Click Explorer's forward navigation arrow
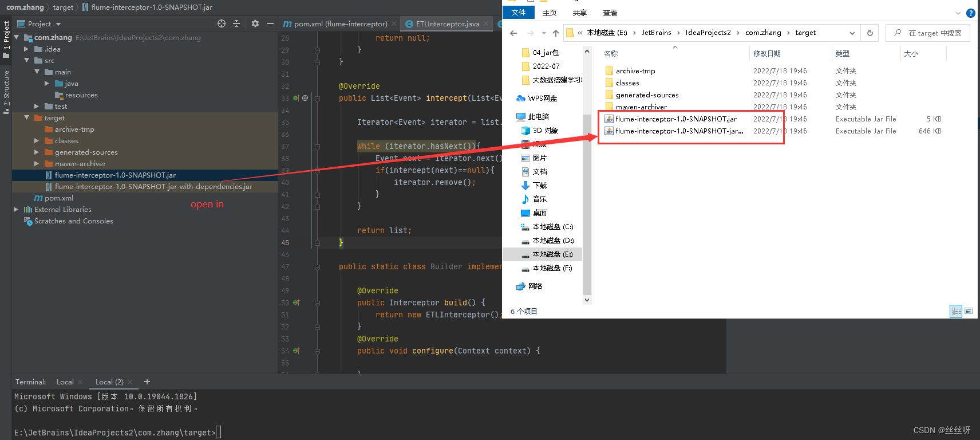 (x=531, y=33)
